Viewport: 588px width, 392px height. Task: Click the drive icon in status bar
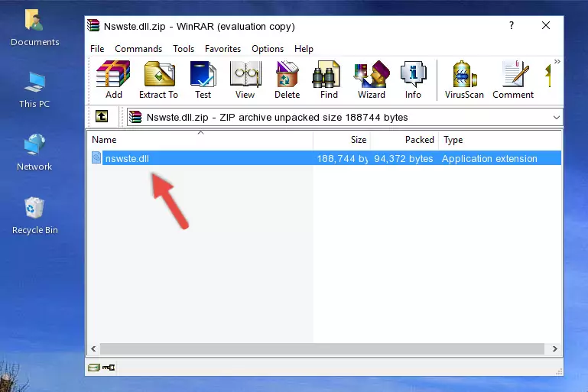point(94,368)
